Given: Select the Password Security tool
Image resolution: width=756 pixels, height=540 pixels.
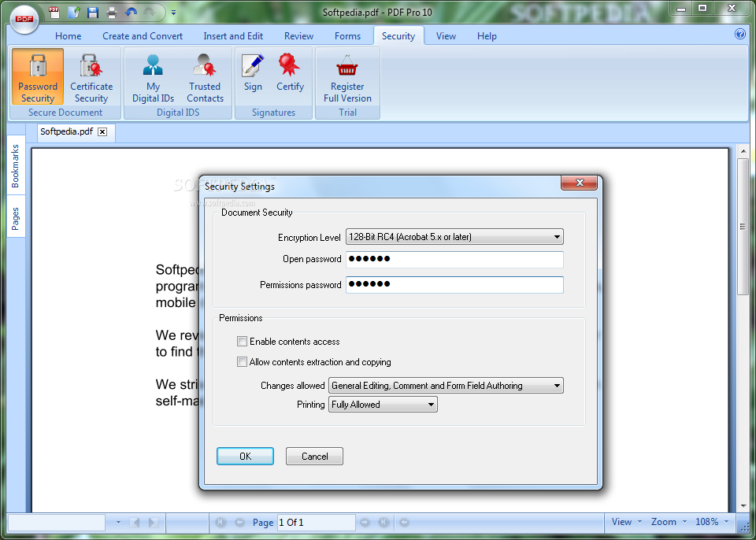Looking at the screenshot, I should (x=38, y=76).
